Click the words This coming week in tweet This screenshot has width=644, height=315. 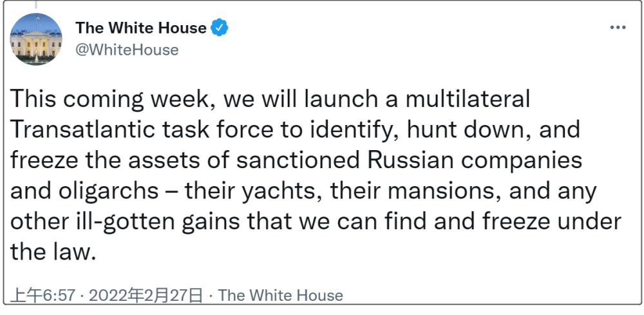pos(112,100)
